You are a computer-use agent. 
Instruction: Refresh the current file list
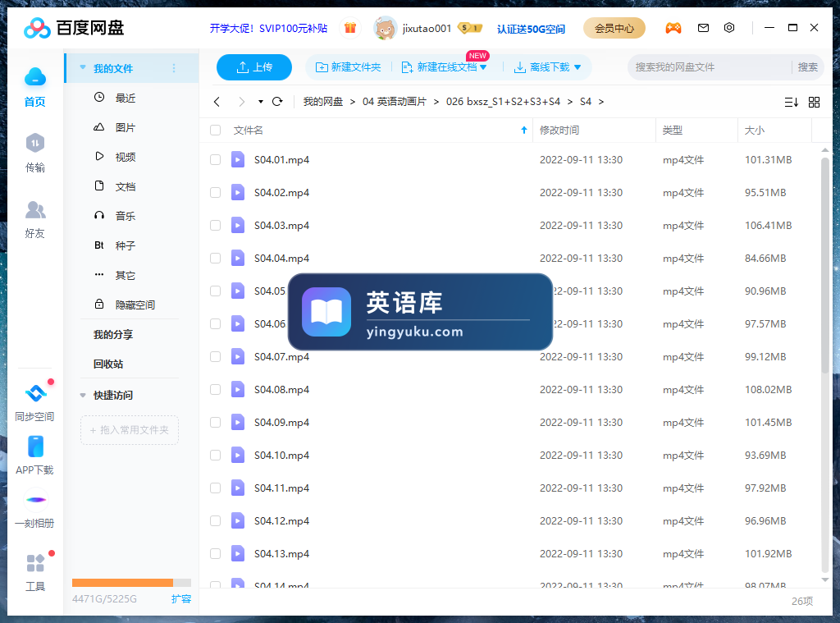click(x=277, y=101)
